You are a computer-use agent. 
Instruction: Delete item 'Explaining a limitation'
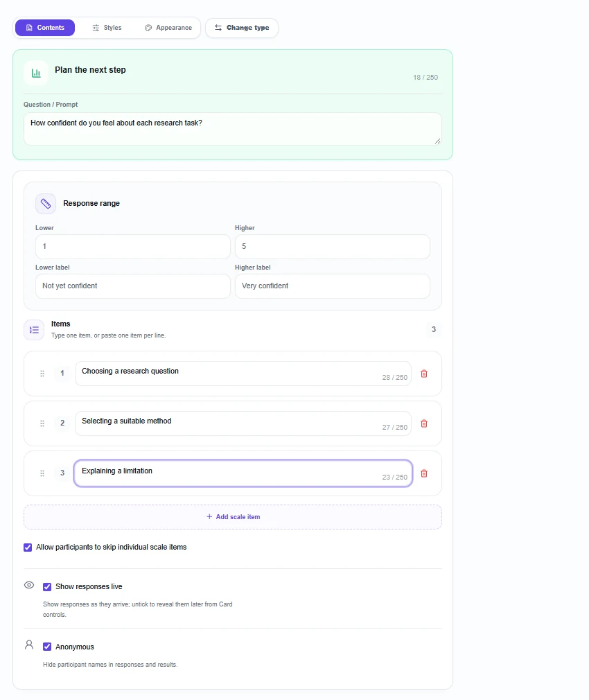[x=424, y=473]
